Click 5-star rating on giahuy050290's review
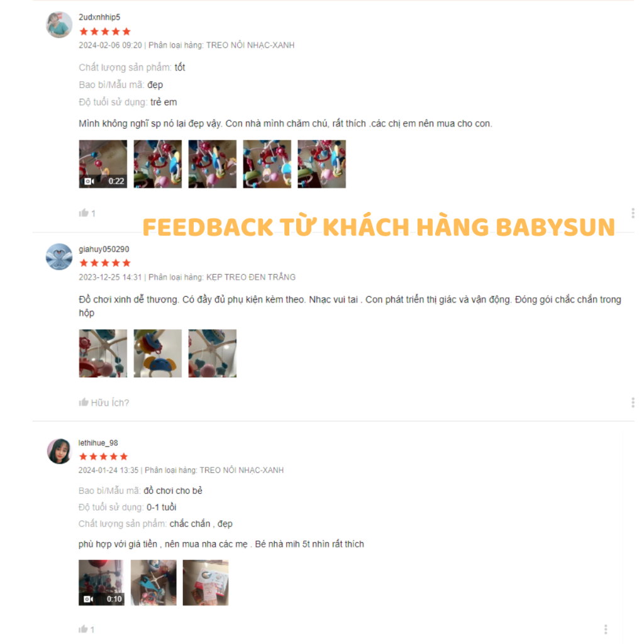 click(x=105, y=263)
